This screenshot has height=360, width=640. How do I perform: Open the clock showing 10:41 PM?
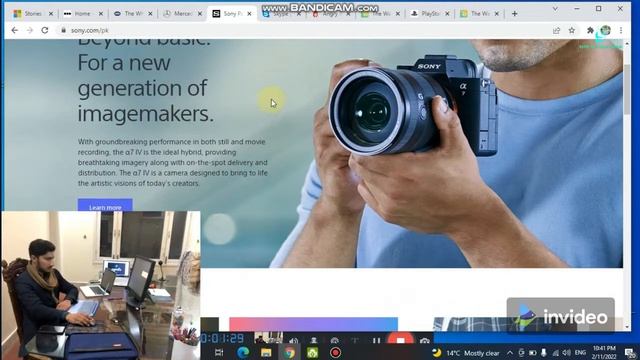[x=604, y=352]
